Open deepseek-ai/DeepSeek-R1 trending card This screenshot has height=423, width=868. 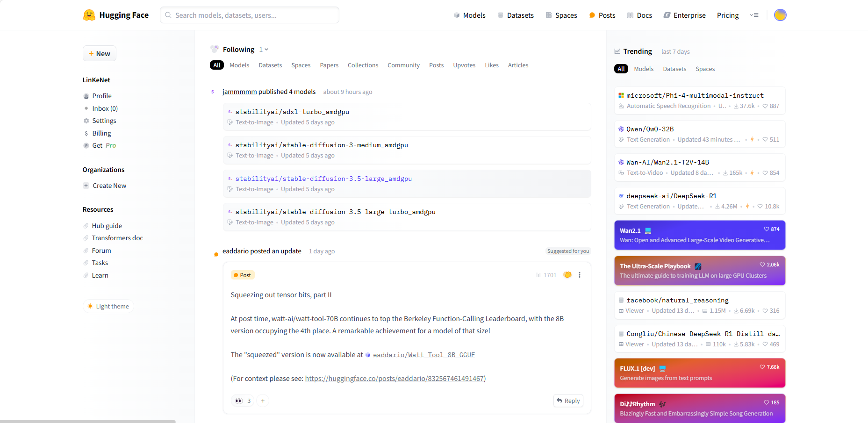click(x=699, y=201)
